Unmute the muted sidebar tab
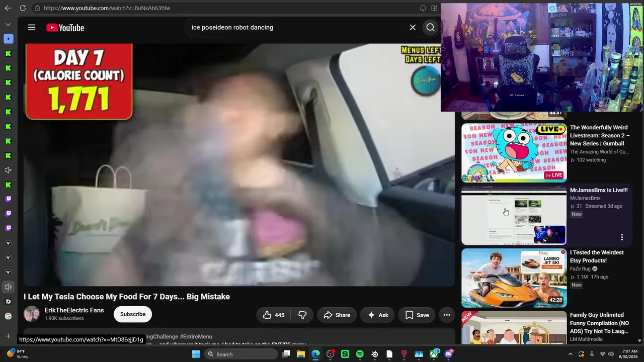The width and height of the screenshot is (644, 362). click(8, 170)
